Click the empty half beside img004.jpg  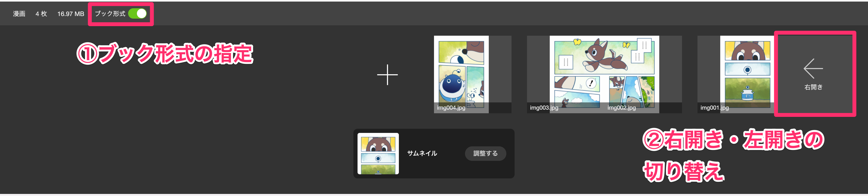click(x=500, y=74)
